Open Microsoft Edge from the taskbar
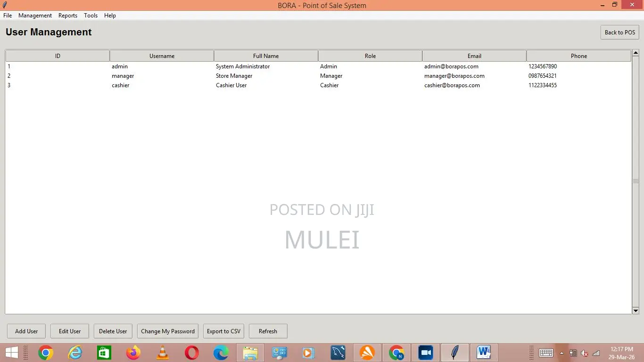 coord(221,353)
